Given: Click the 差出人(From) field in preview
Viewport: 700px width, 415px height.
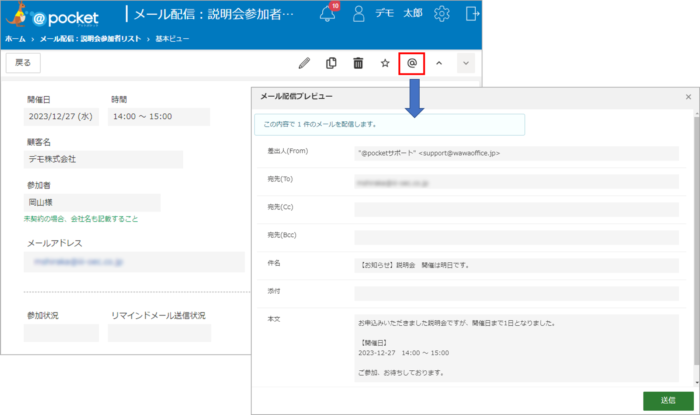Looking at the screenshot, I should [x=517, y=153].
